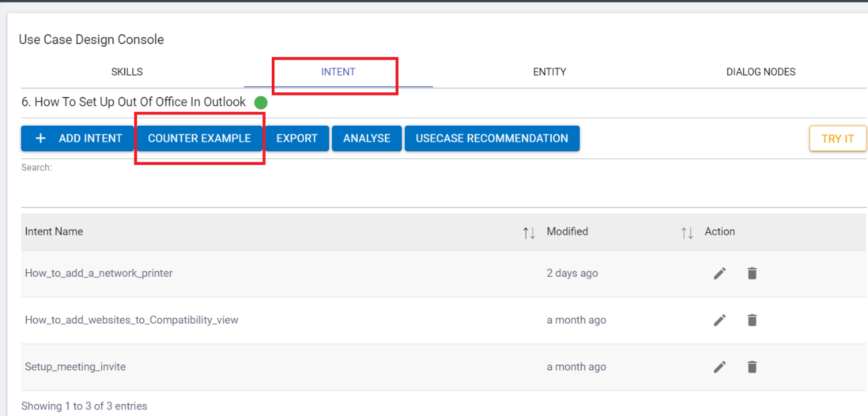The width and height of the screenshot is (868, 416).
Task: Edit the How_to_add_websites_to_Compatibility_view intent
Action: pyautogui.click(x=719, y=320)
